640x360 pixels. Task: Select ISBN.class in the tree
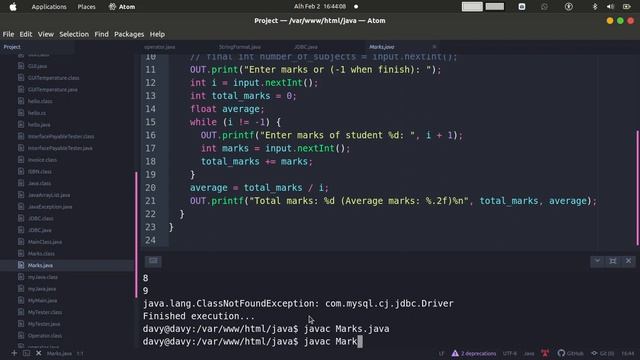click(x=40, y=172)
